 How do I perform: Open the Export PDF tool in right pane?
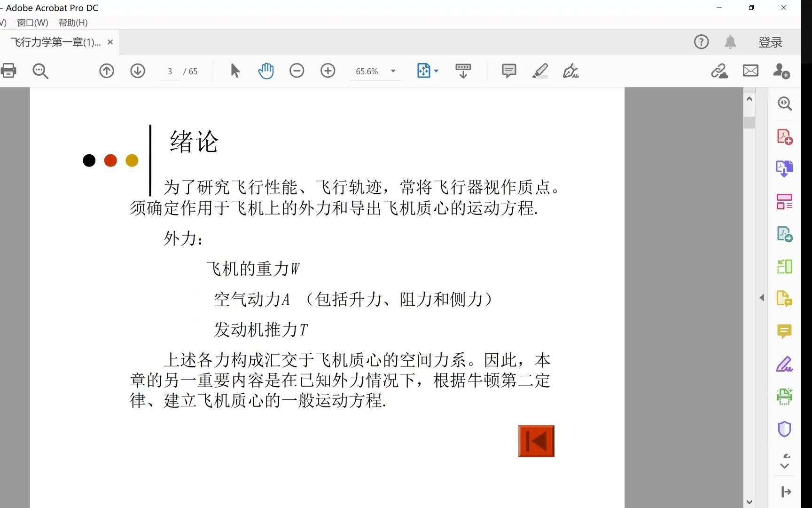point(784,168)
